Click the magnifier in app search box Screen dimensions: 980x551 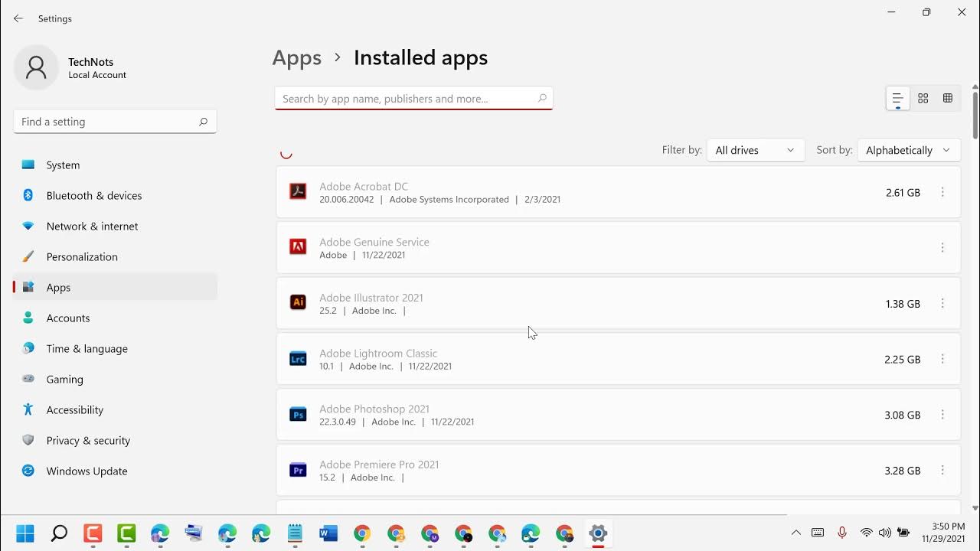tap(542, 98)
